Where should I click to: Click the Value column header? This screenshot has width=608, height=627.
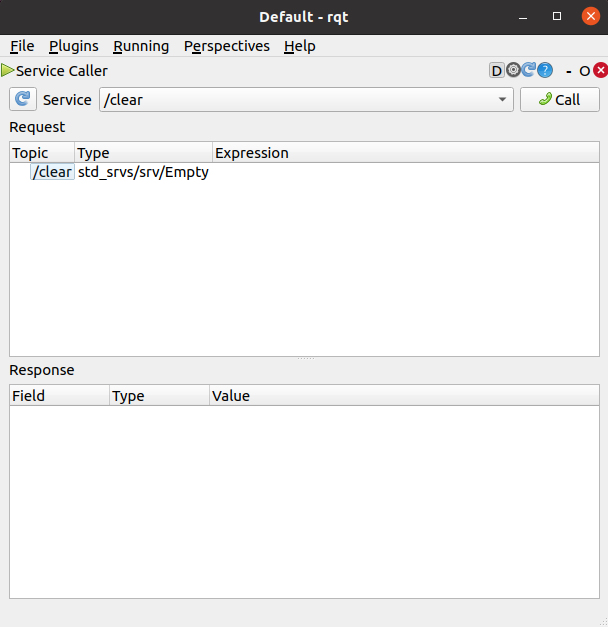(x=404, y=396)
